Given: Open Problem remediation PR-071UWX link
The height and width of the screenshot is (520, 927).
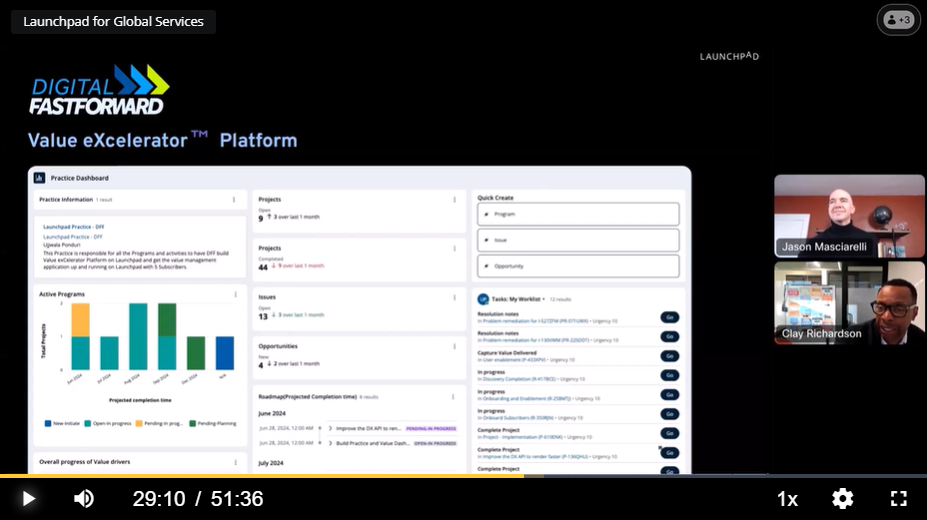Looking at the screenshot, I should point(535,321).
